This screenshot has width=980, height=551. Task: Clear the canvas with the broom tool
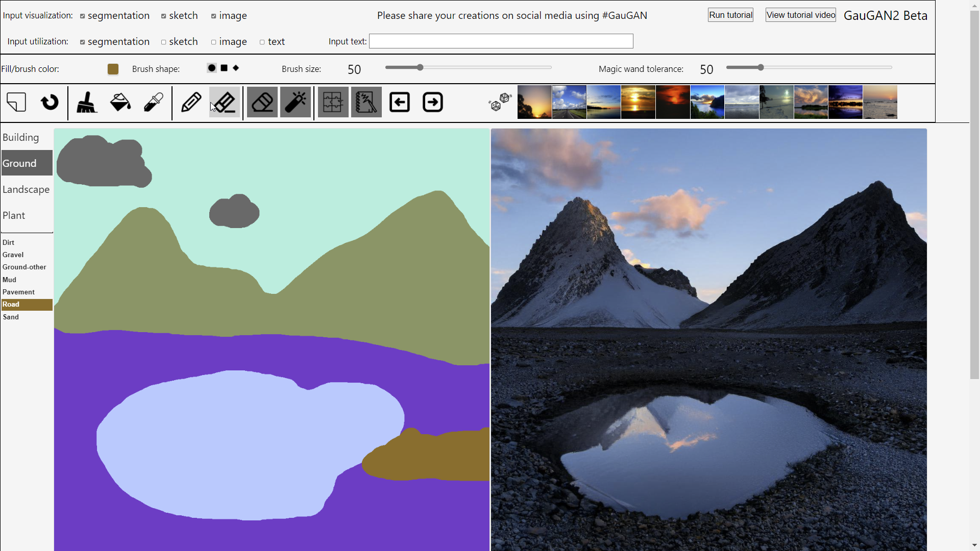[x=86, y=102]
